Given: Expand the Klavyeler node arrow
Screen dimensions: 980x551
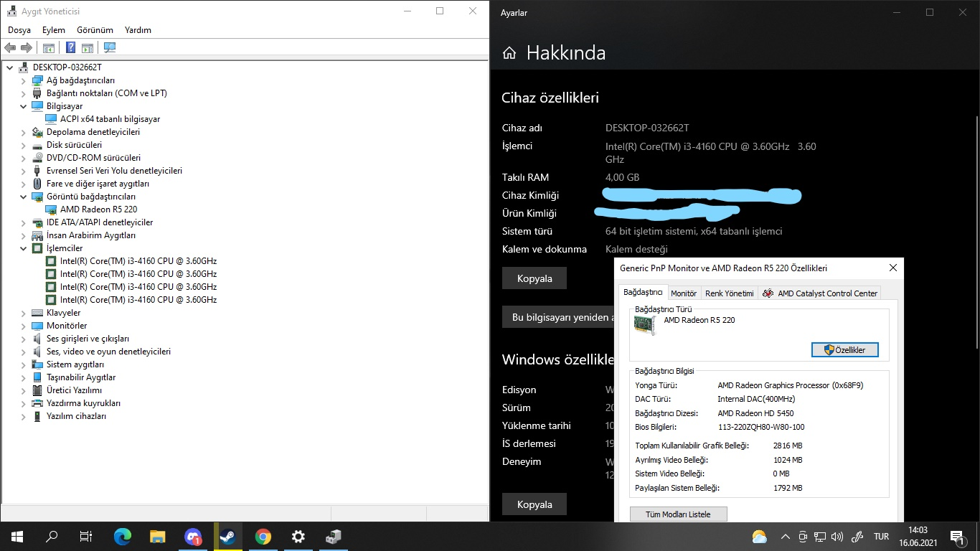Looking at the screenshot, I should coord(23,313).
